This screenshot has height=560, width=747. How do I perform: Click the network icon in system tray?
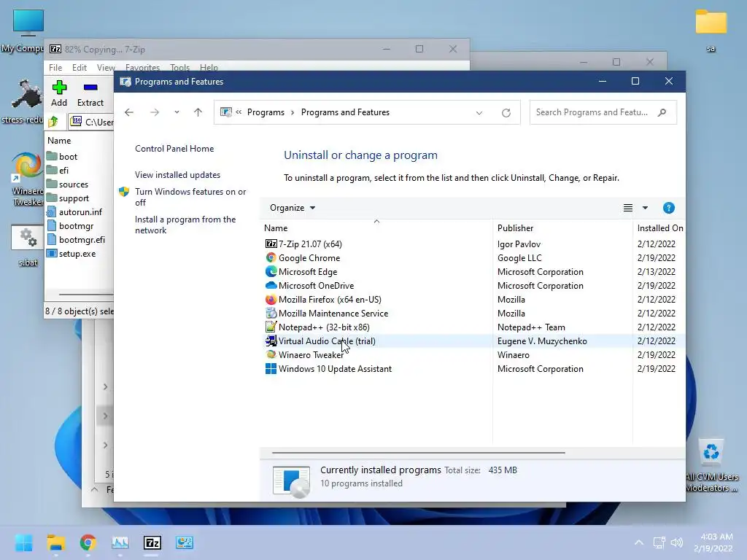tap(659, 542)
